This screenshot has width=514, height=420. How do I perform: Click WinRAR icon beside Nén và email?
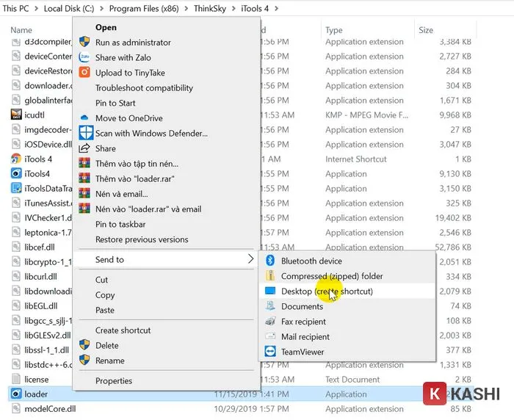(x=84, y=193)
